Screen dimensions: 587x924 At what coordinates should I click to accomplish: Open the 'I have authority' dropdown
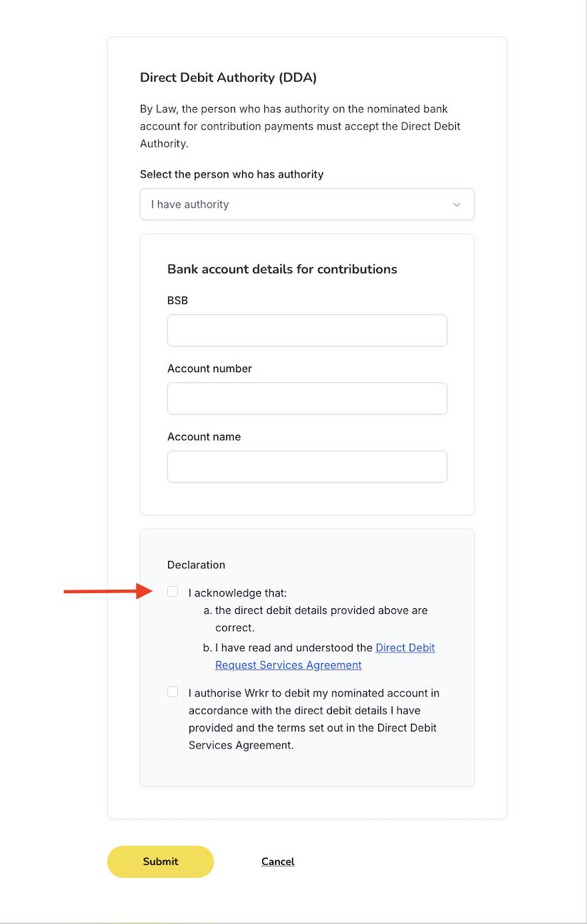tap(307, 204)
